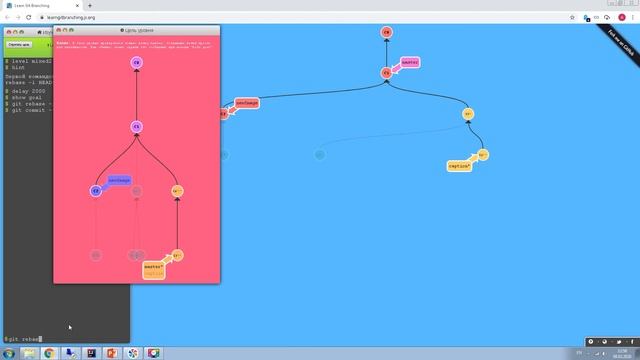The height and width of the screenshot is (360, 640).
Task: Open File Explorer from taskbar
Action: pyautogui.click(x=29, y=353)
